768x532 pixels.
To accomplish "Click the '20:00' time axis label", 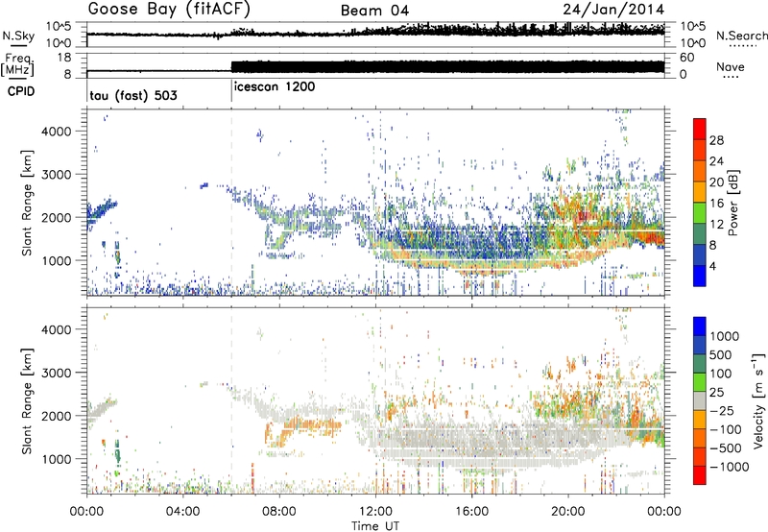I will click(567, 512).
